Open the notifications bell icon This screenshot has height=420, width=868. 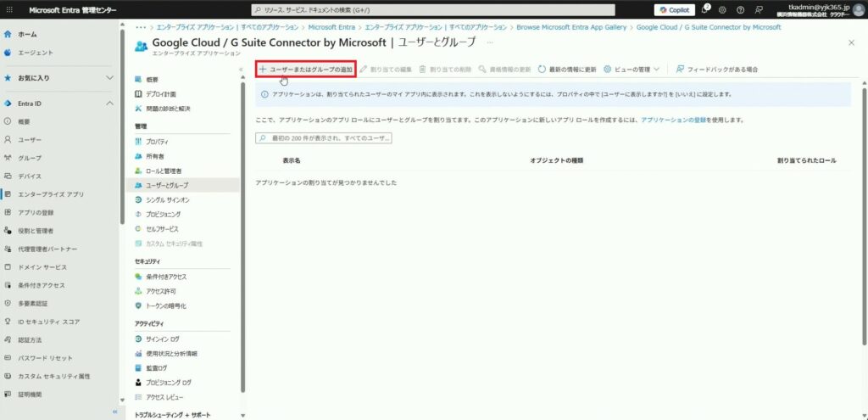pos(704,10)
